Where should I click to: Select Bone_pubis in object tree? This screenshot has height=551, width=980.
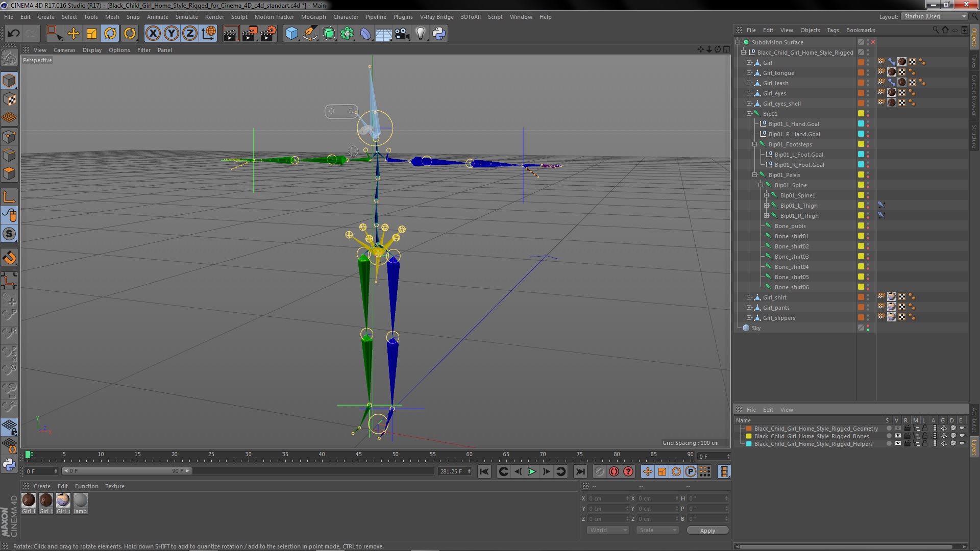790,226
